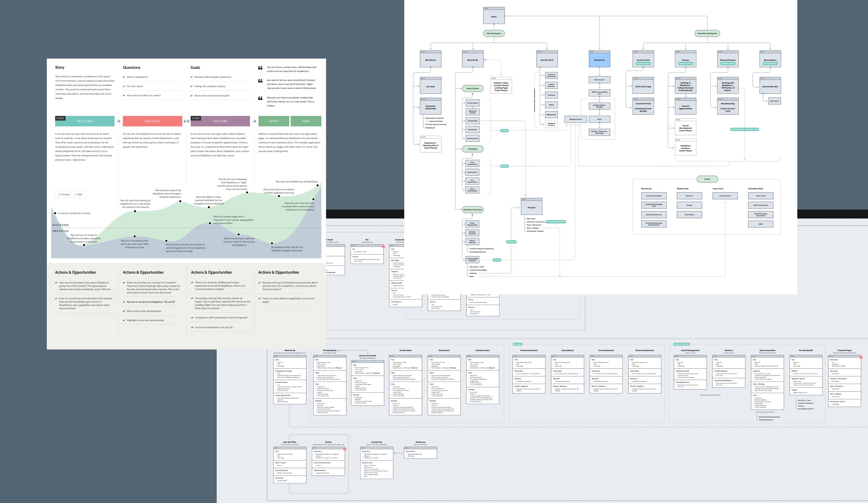Click the red EDUCATE stage banner
Viewport: 868px width, 503px height.
152,121
